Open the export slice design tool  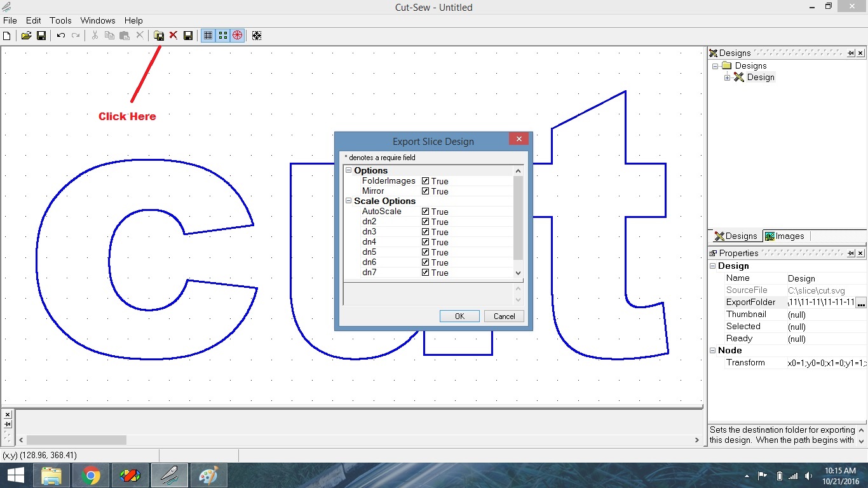click(x=158, y=35)
